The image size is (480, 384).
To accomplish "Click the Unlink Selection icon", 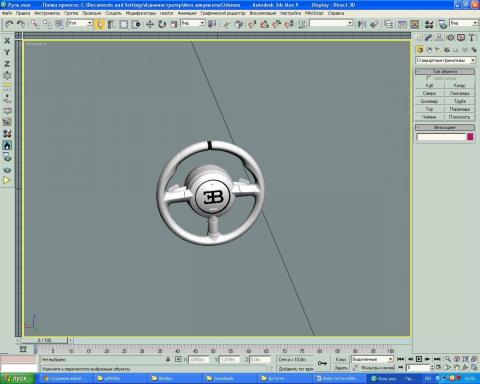I will click(47, 24).
